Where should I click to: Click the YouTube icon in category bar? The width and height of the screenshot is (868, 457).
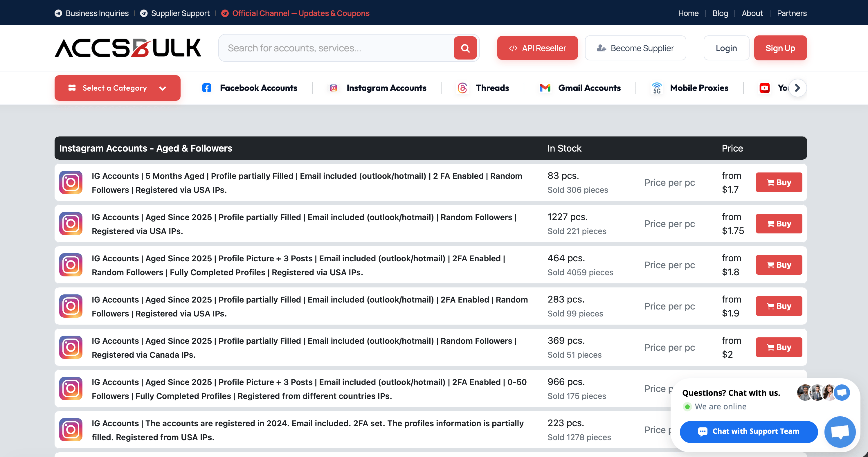[765, 88]
